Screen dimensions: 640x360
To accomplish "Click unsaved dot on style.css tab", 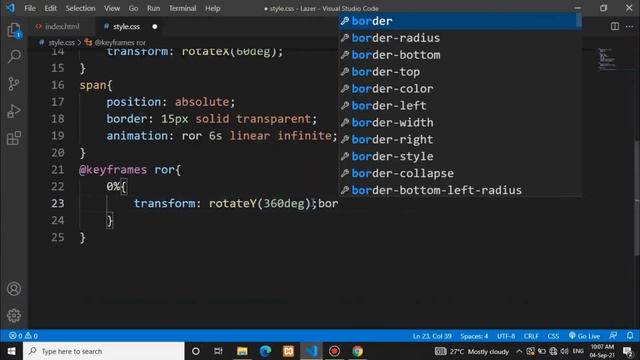I will [x=155, y=27].
